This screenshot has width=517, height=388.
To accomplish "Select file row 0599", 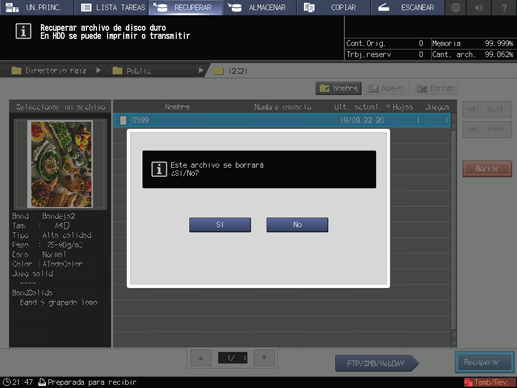I will [282, 120].
